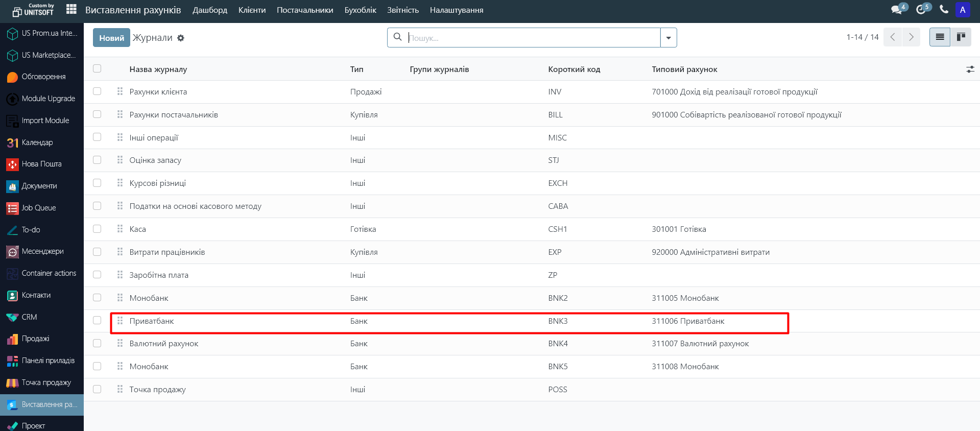Toggle the select-all header checkbox
980x431 pixels.
click(x=97, y=69)
